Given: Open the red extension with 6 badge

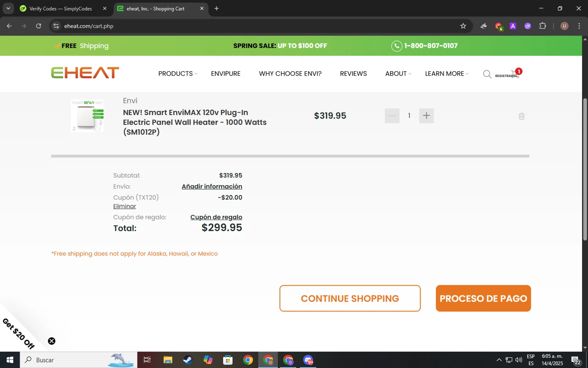Looking at the screenshot, I should [x=499, y=26].
